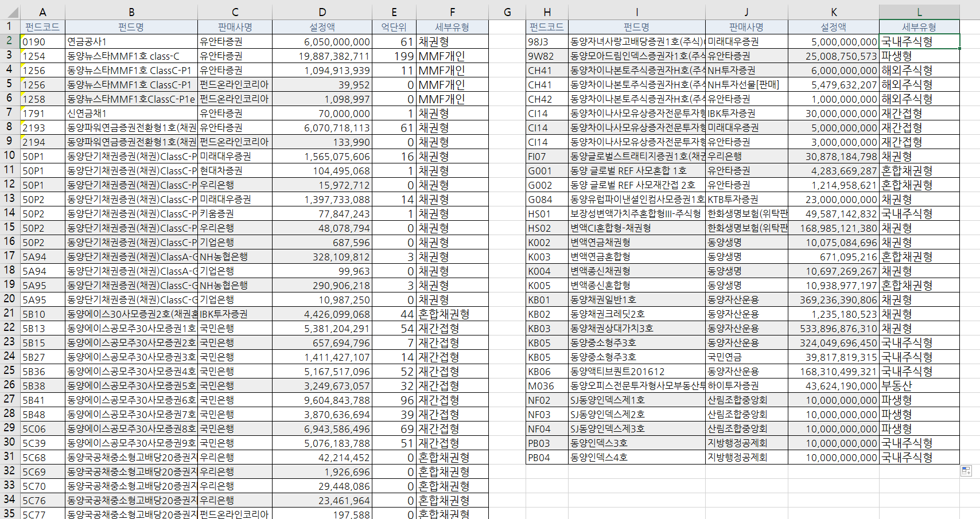Click fund name cell SJ동양인덱스제3호

click(637, 428)
